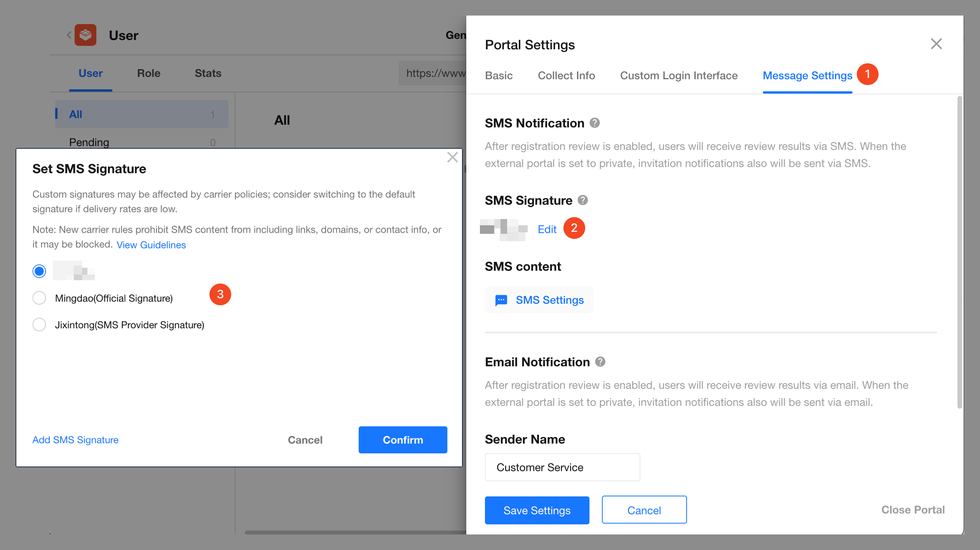Click the Sender Name input field
Screen dimensions: 980x550
point(562,467)
